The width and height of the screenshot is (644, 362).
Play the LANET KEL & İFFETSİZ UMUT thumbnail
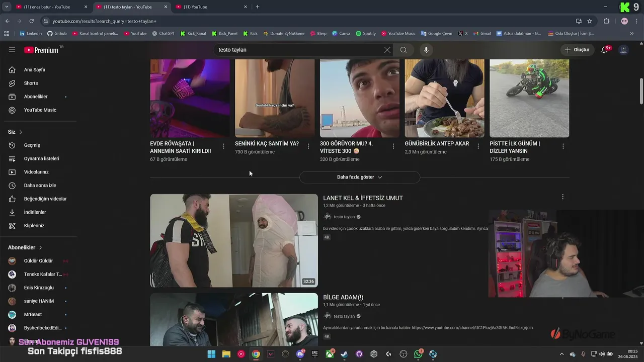coord(234,241)
